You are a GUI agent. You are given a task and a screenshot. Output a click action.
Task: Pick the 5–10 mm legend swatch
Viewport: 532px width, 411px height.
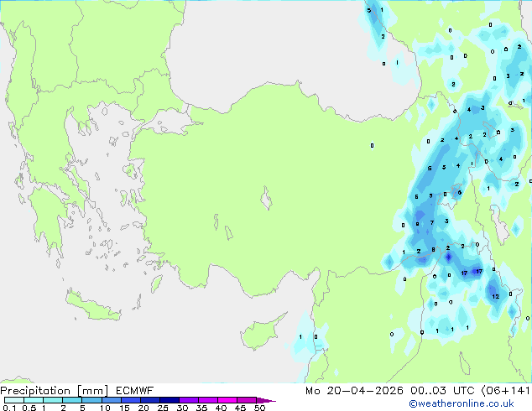pos(91,400)
